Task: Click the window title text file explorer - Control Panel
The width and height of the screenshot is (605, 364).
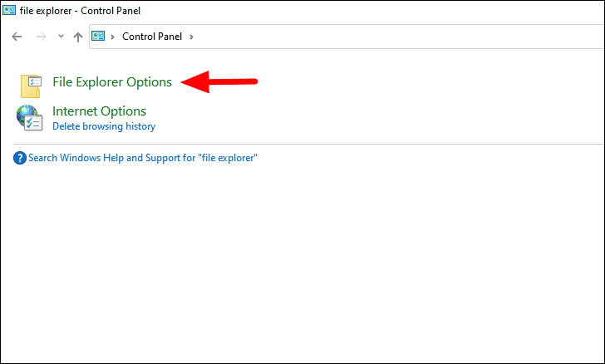Action: [80, 11]
